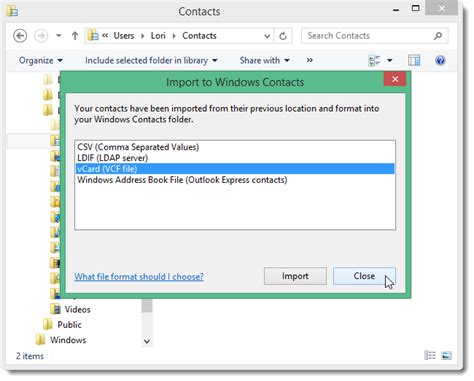Minimize the Contacts window
Image resolution: width=474 pixels, height=381 pixels.
click(x=396, y=10)
